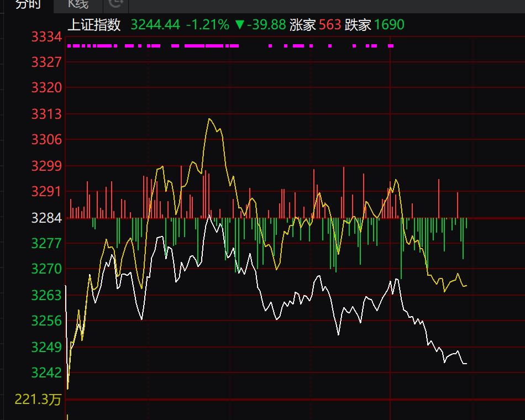Click the 3306 price axis label
Image resolution: width=525 pixels, height=420 pixels.
coord(46,139)
